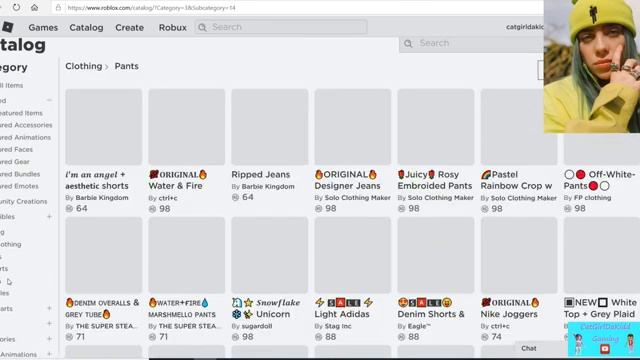Open ORIGINAL Designer Jeans thumbnail
640x360 pixels.
[353, 127]
